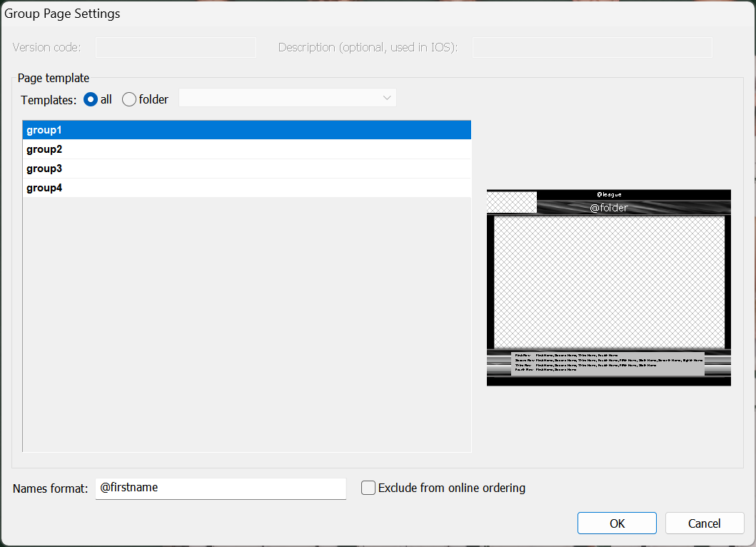
Task: Select the group1 template row
Action: 247,130
